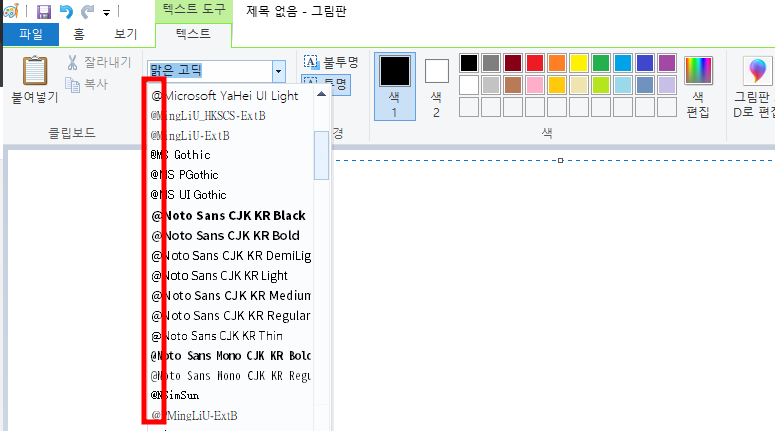Screen dimensions: 775x431
Task: Click 복사 copy command
Action: pyautogui.click(x=87, y=85)
